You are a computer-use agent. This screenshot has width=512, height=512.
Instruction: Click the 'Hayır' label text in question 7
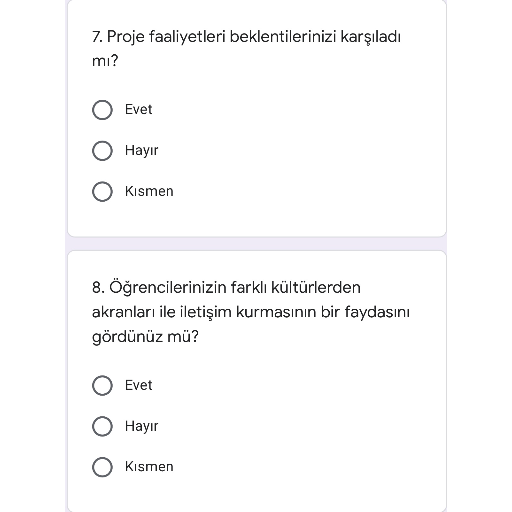[x=141, y=150]
